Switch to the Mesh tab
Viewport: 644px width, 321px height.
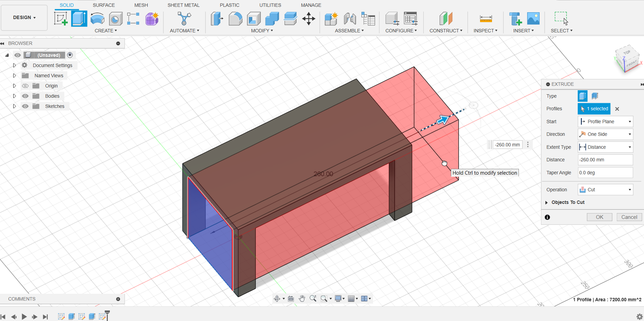[141, 5]
